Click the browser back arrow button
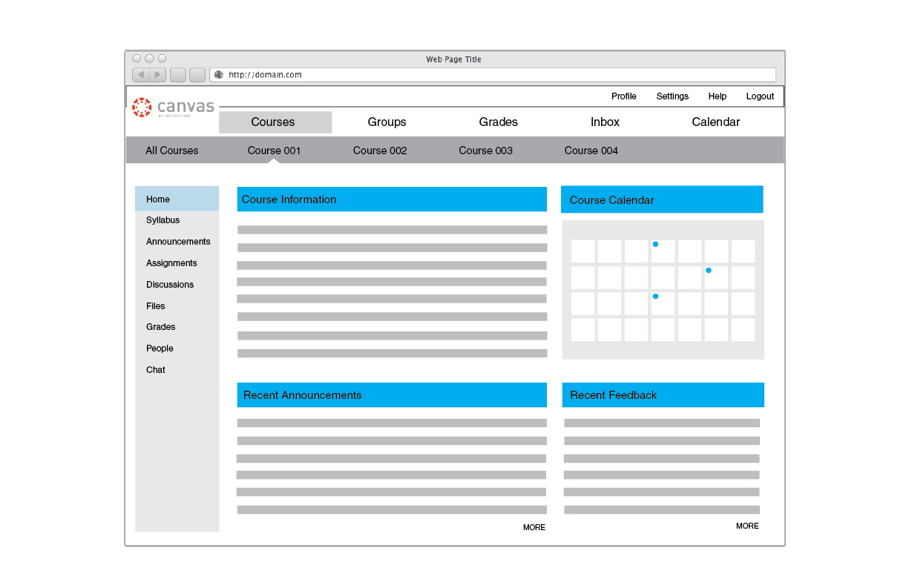The width and height of the screenshot is (909, 588). (141, 75)
